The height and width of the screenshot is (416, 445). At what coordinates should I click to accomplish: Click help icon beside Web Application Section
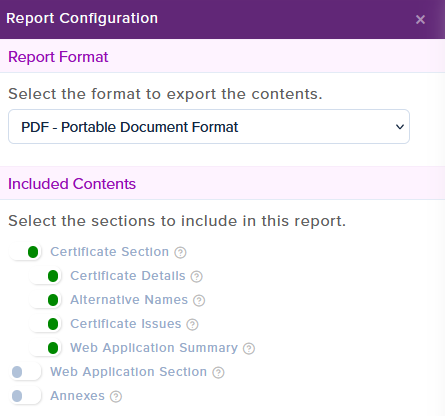(218, 372)
